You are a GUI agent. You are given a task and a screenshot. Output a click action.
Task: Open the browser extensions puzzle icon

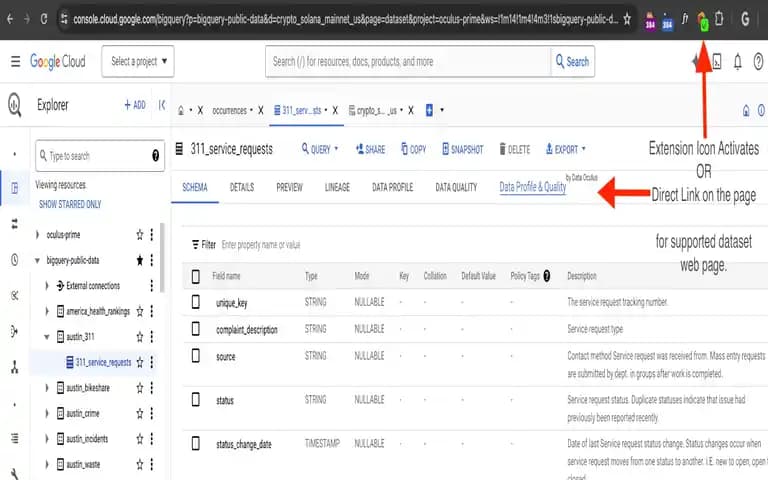coord(719,19)
